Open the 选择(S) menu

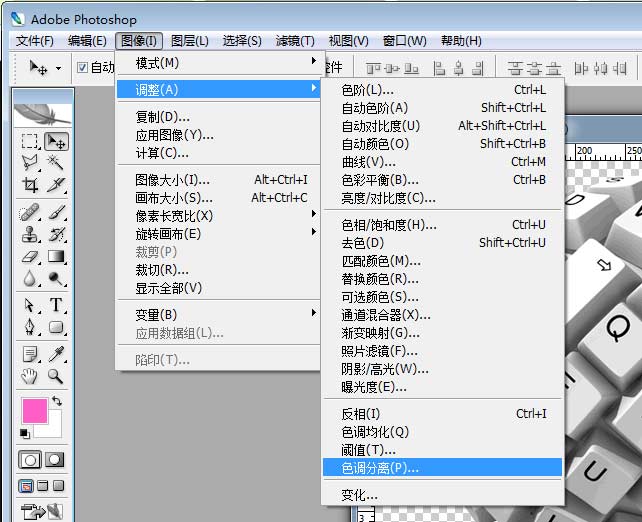[242, 41]
